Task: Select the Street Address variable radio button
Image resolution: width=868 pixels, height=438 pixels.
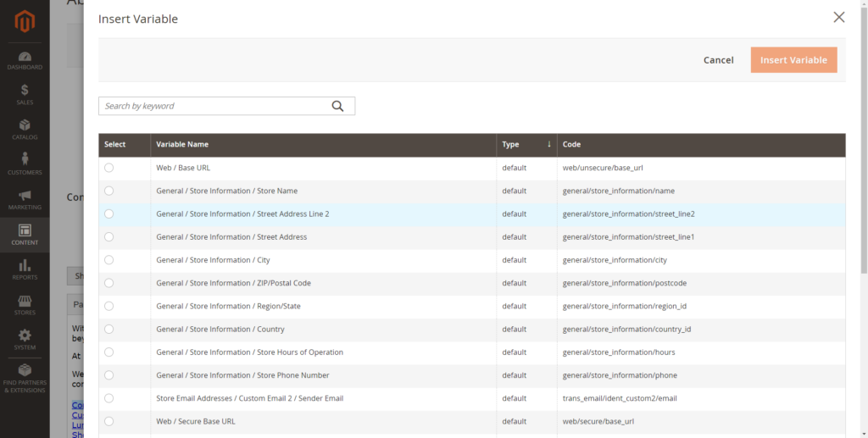Action: tap(109, 236)
